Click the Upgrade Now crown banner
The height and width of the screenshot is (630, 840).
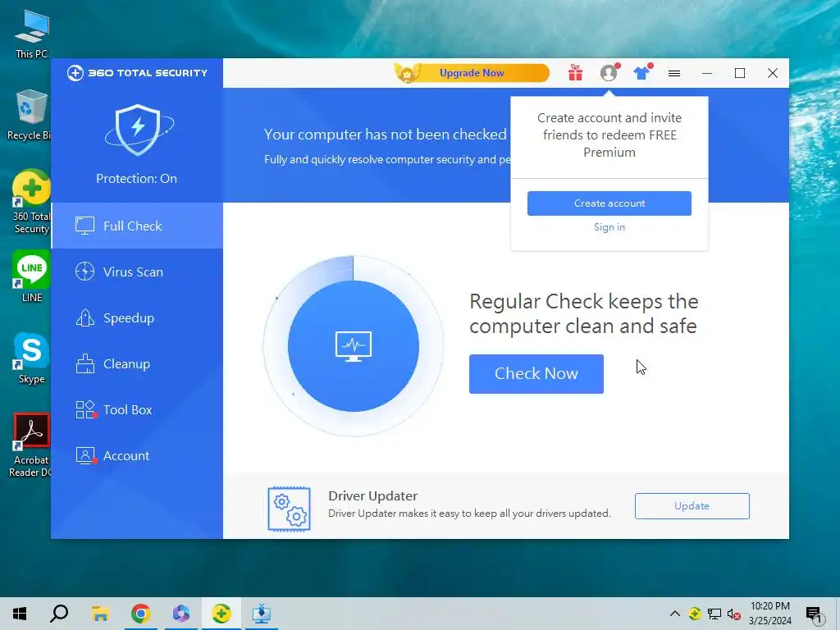(472, 73)
